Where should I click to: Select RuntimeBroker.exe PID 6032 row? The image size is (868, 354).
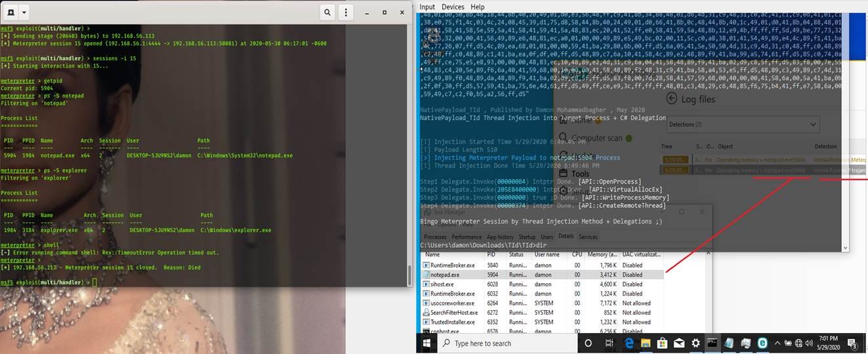(543, 294)
